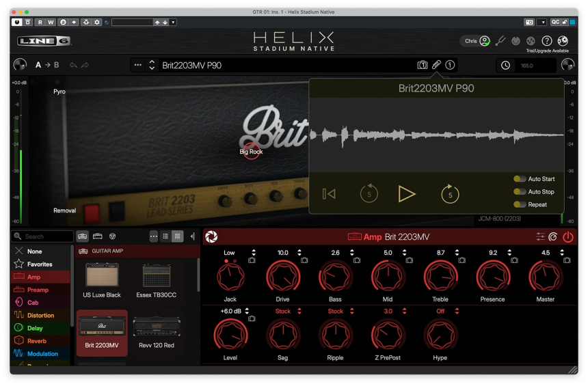Viewport: 588px width, 386px height.
Task: Adjust Ripple Stock value stepper
Action: click(x=351, y=311)
